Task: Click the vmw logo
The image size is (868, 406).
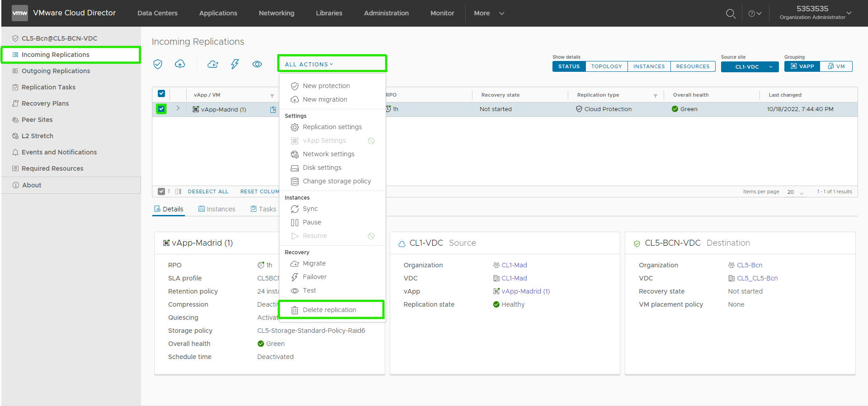Action: [x=19, y=13]
